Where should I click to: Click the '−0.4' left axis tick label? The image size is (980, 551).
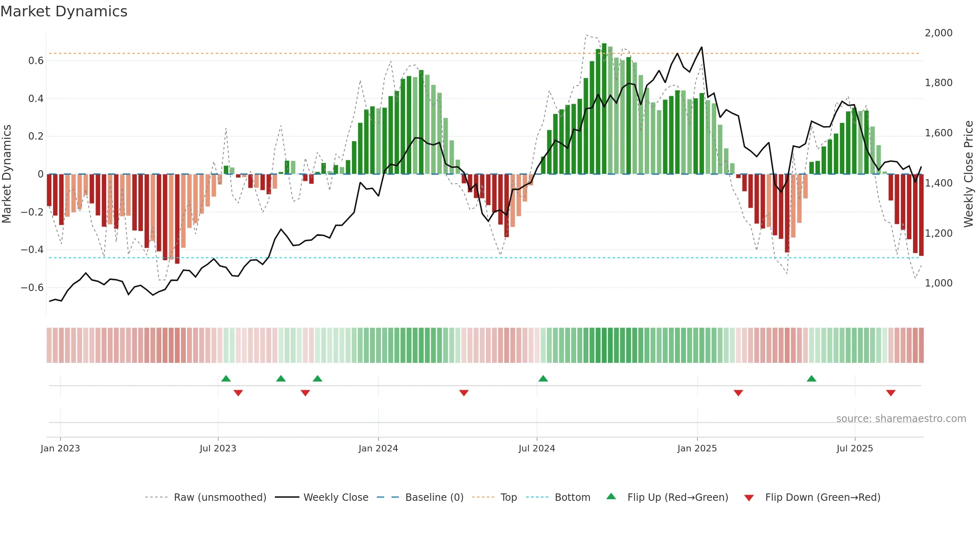tap(32, 249)
